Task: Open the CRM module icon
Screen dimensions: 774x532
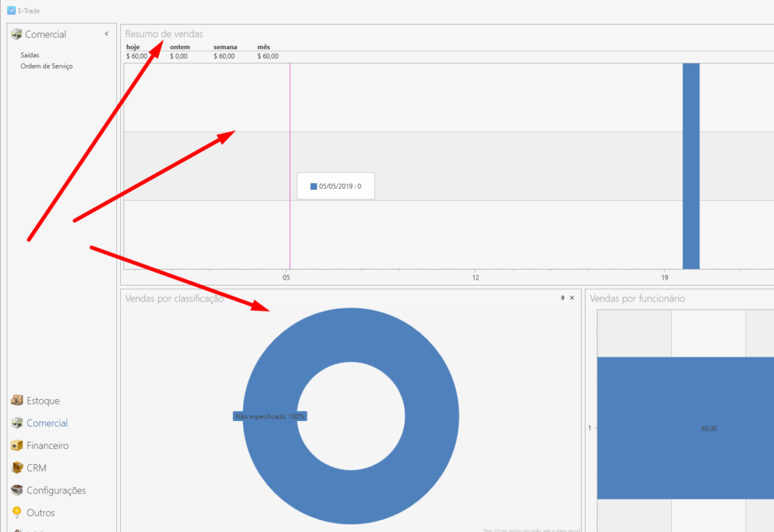Action: click(x=17, y=468)
